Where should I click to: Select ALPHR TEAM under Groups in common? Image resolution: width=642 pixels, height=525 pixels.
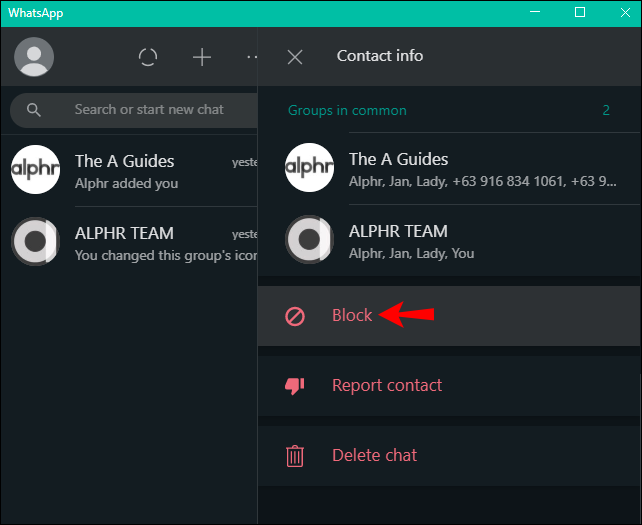tap(450, 240)
